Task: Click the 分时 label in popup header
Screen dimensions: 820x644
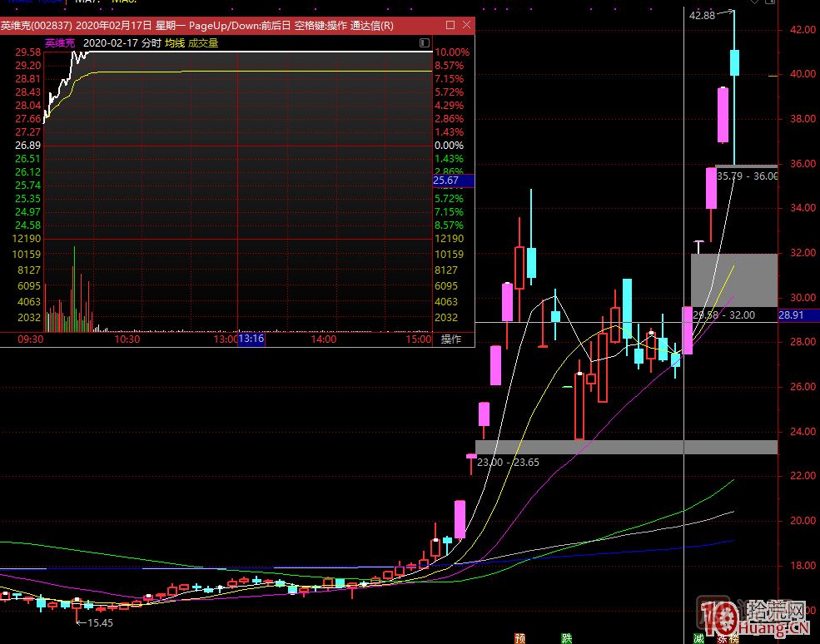Action: click(x=149, y=42)
